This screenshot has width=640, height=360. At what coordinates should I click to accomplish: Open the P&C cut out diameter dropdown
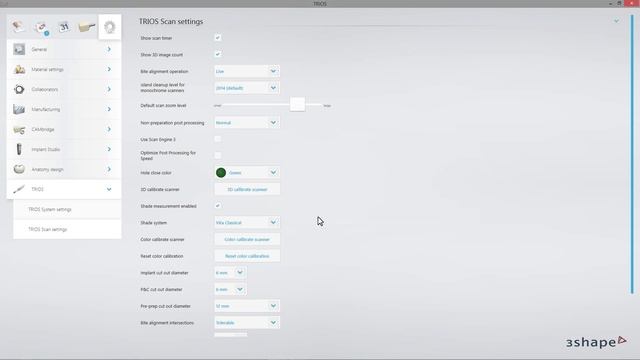coord(230,289)
